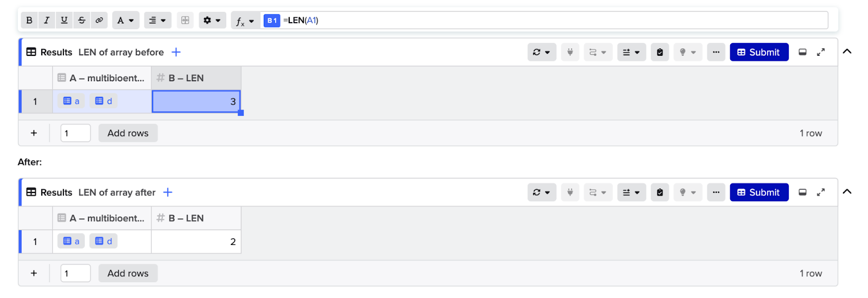
Task: Click the formula bar containing =LEN(A1)
Action: tap(545, 21)
